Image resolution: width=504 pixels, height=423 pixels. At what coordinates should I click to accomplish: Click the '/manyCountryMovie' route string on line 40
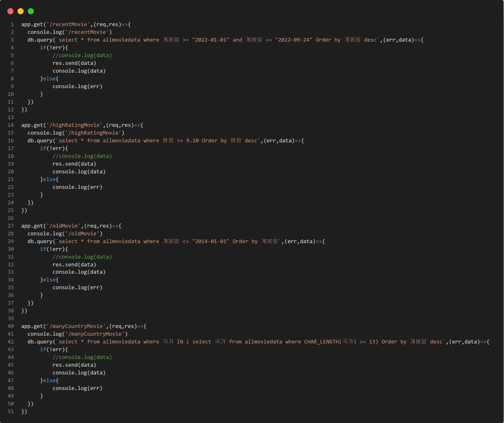76,326
